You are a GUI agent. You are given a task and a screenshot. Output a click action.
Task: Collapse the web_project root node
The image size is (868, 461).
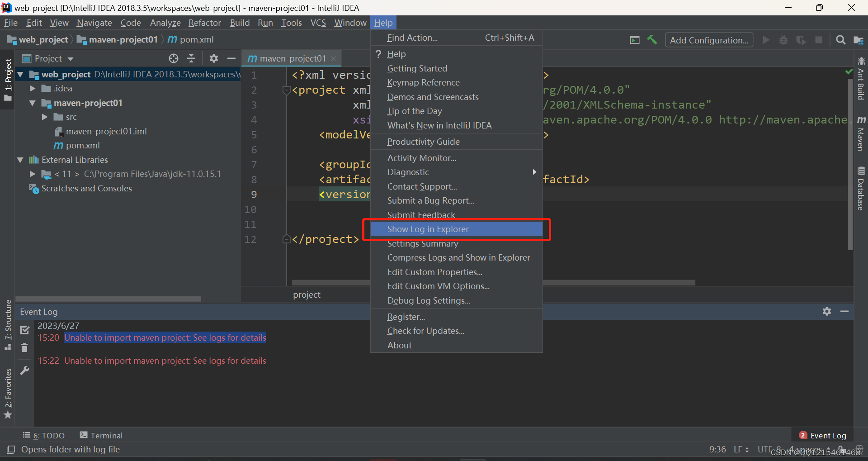pos(20,74)
